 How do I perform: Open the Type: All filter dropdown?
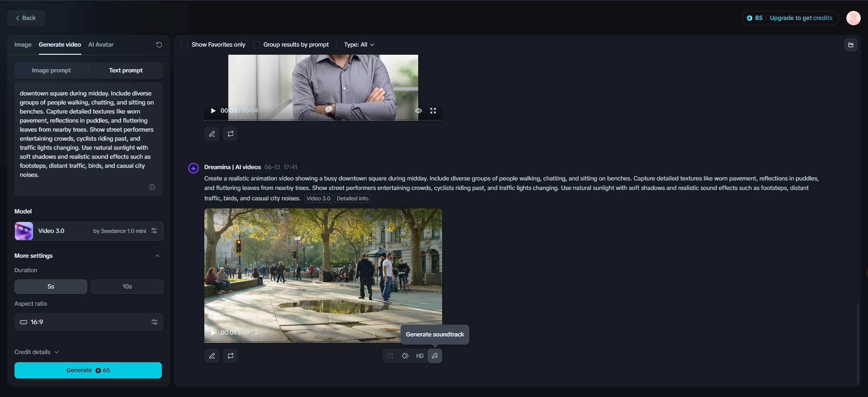pyautogui.click(x=359, y=45)
